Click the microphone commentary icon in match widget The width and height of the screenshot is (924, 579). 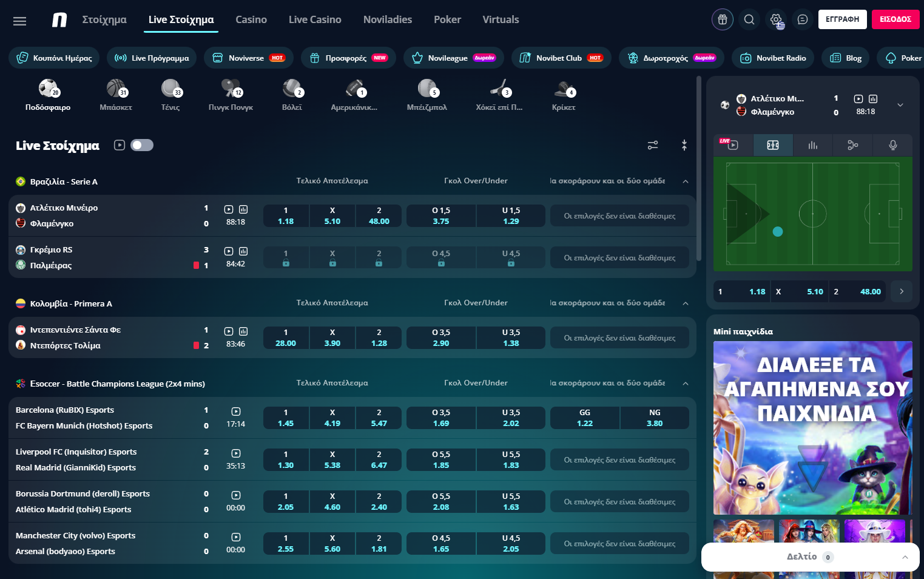(892, 145)
